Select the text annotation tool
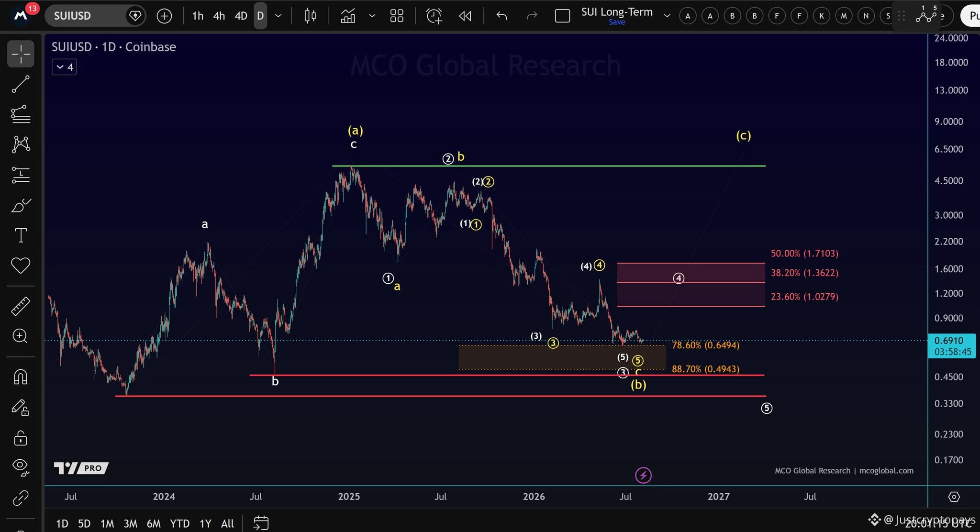This screenshot has width=980, height=532. pos(21,235)
